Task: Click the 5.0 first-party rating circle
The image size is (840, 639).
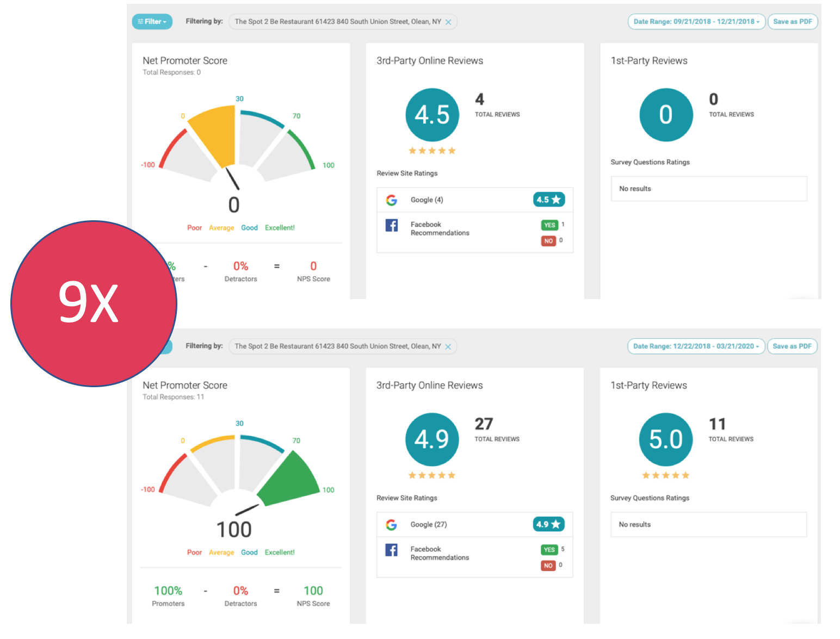Action: coord(666,439)
